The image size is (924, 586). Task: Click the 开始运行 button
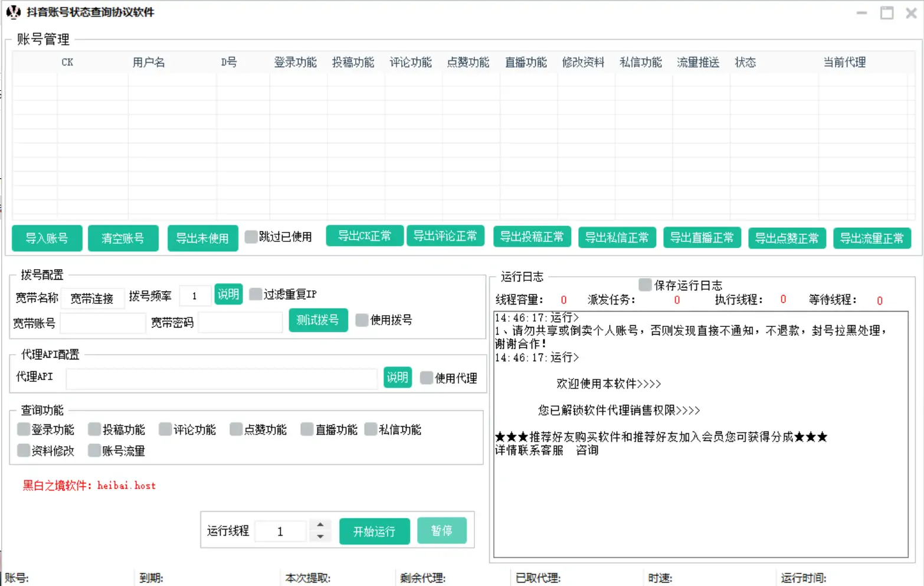pyautogui.click(x=375, y=532)
